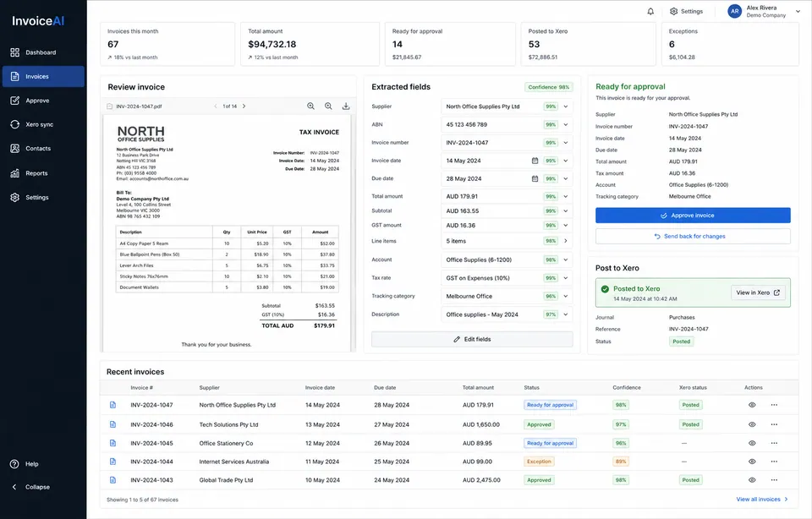Expand the Alex Rivera account menu
The height and width of the screenshot is (519, 812).
tap(798, 11)
